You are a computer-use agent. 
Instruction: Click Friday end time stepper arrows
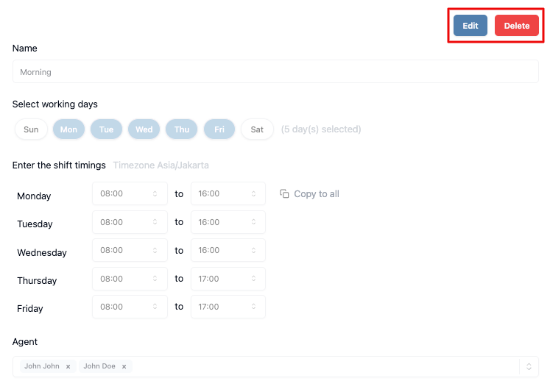pyautogui.click(x=253, y=307)
